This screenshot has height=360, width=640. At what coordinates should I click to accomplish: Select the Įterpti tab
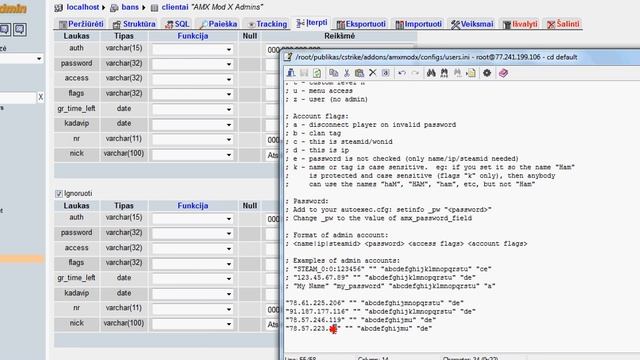click(312, 23)
